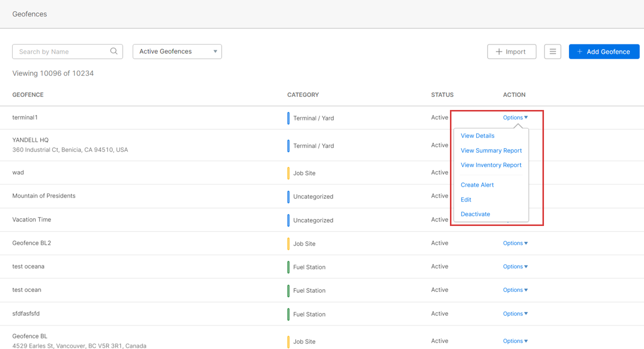Click the Add Geofence button
Image resolution: width=644 pixels, height=349 pixels.
604,52
